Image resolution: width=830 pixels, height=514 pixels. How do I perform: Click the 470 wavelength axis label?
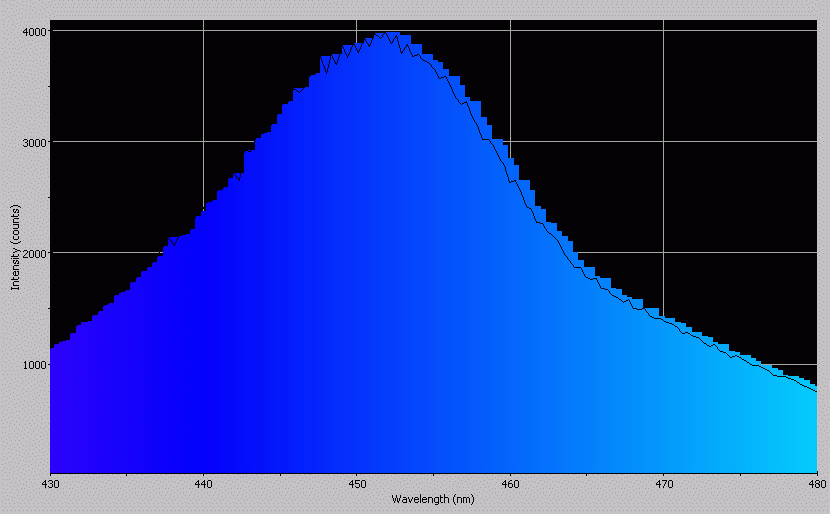click(664, 484)
